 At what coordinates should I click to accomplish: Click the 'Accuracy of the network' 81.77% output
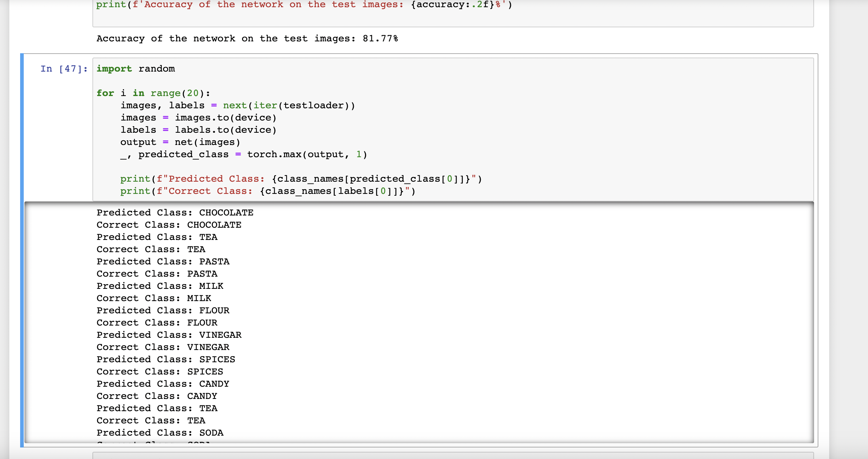[247, 38]
